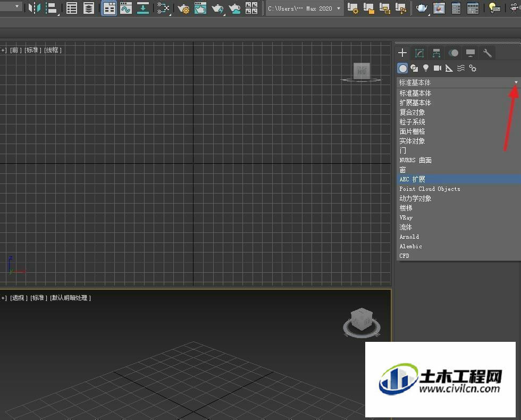
Task: Open the [默认明暗处理] shading menu
Action: pos(70,298)
